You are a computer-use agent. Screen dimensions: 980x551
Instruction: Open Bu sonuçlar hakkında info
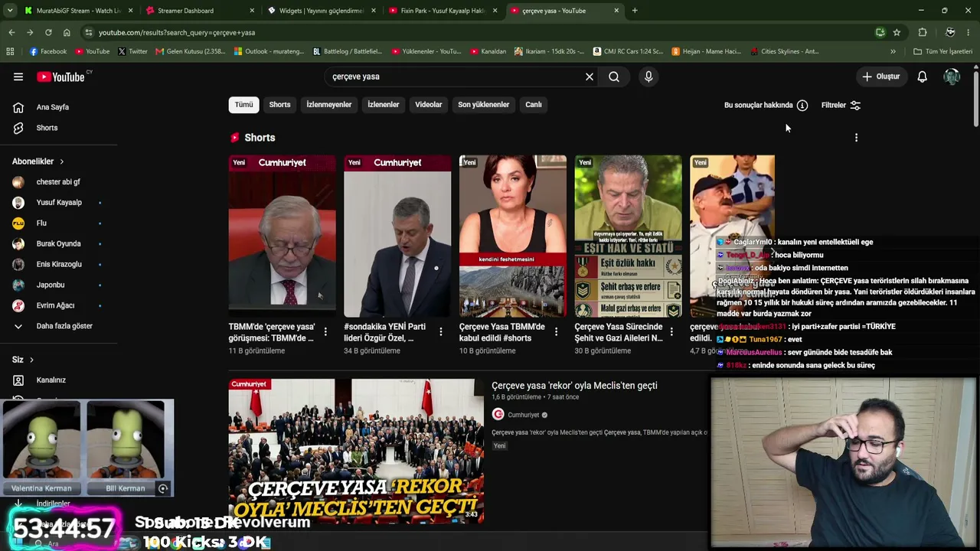click(766, 106)
